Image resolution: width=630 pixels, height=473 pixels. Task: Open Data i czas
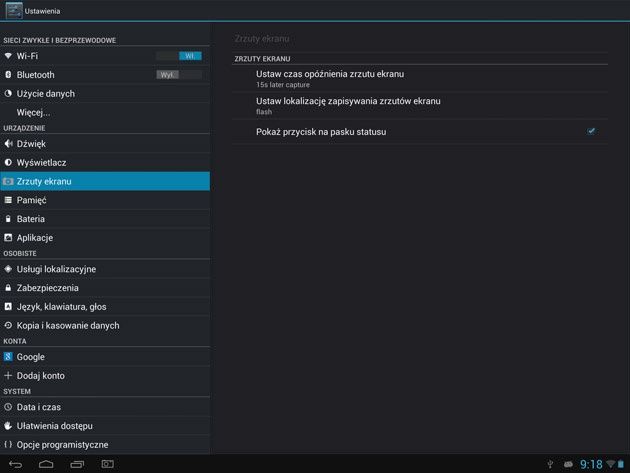pos(105,407)
